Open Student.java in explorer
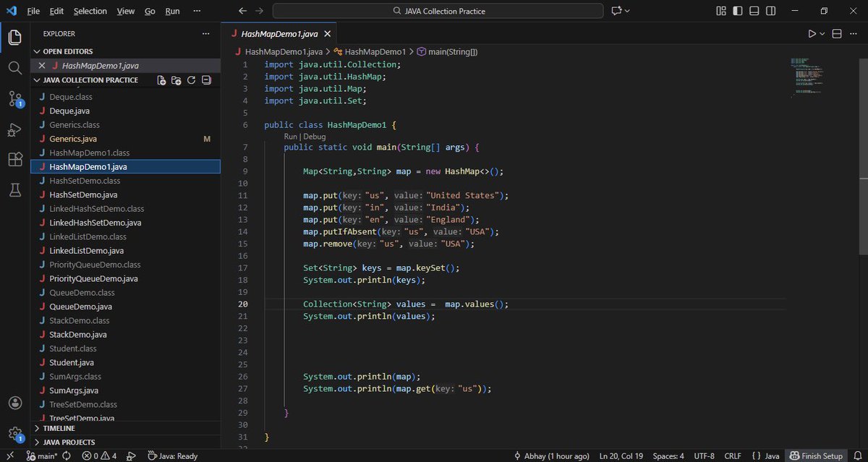Image resolution: width=868 pixels, height=462 pixels. [x=72, y=362]
